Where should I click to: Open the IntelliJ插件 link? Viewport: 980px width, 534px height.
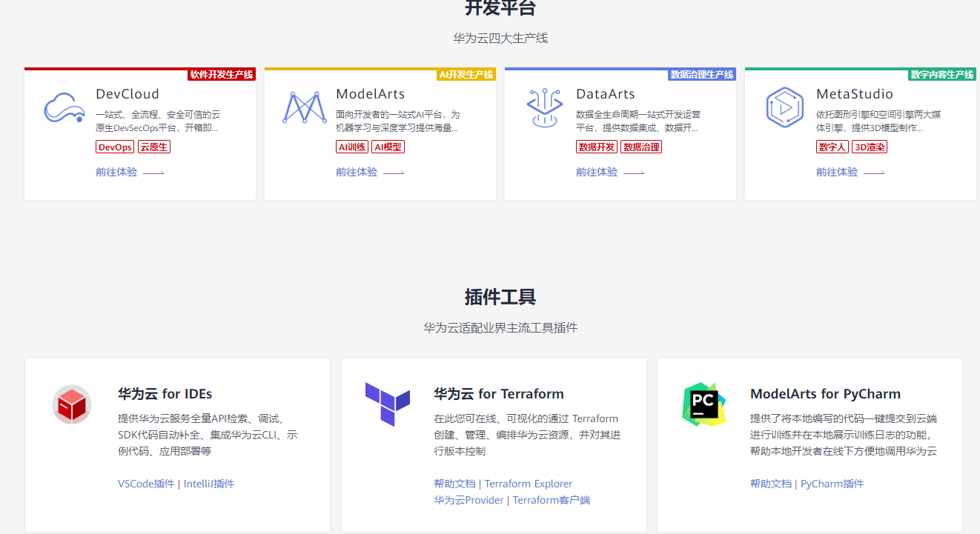(209, 484)
